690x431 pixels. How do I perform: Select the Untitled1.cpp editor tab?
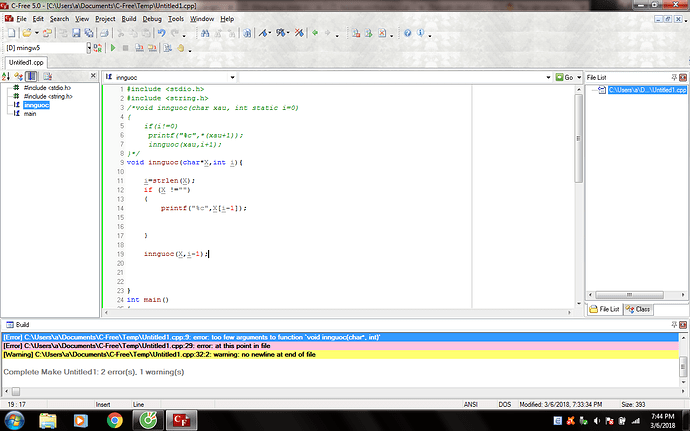coord(25,62)
